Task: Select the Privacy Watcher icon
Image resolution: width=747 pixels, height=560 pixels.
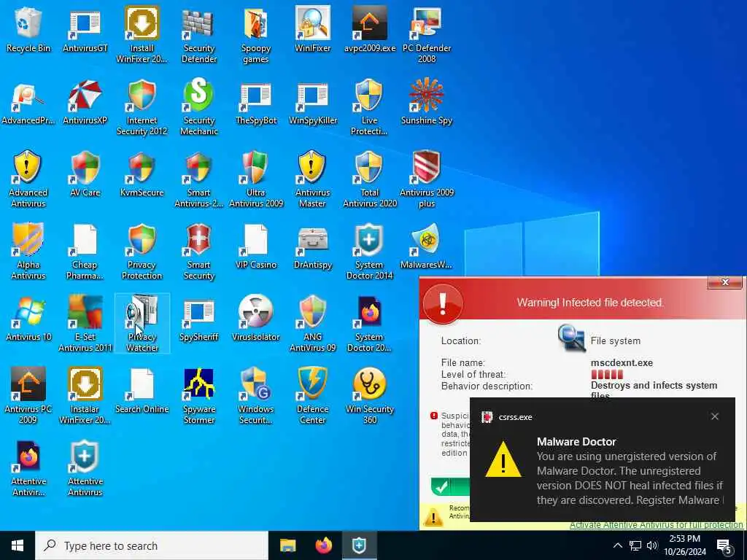Action: [x=142, y=324]
